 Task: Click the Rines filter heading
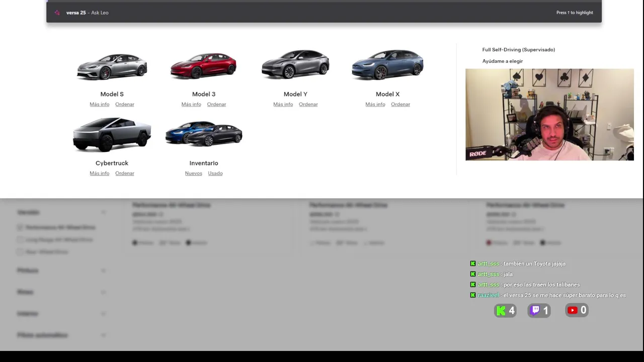click(25, 292)
